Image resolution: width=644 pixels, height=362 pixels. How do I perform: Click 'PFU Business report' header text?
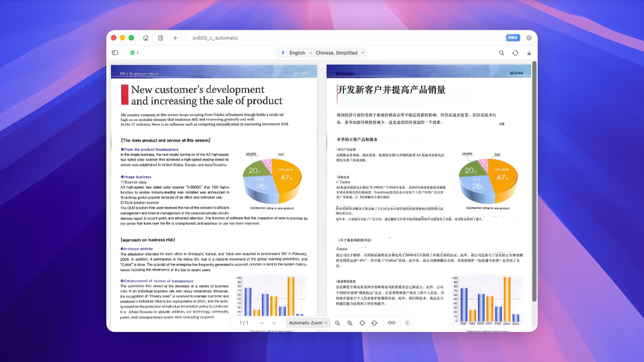pyautogui.click(x=139, y=74)
